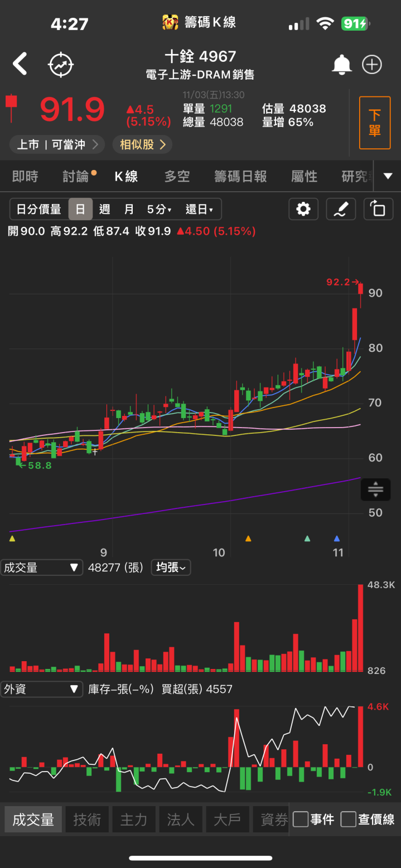The image size is (401, 868).
Task: Tap the back arrow icon
Action: point(20,64)
